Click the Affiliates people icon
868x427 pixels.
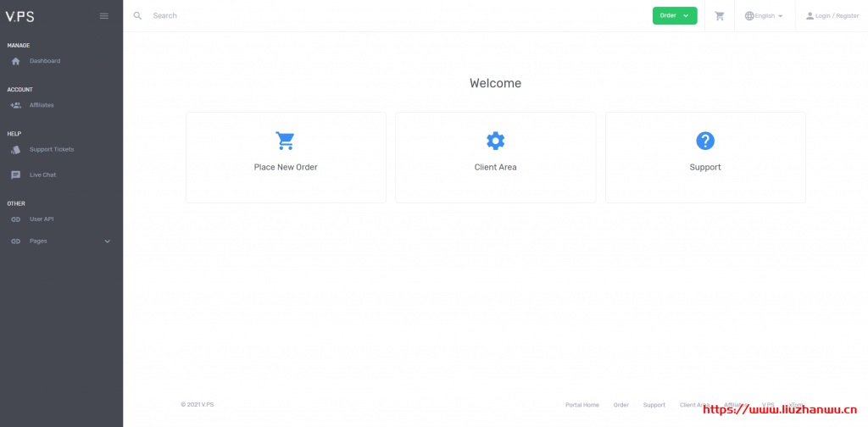[15, 105]
